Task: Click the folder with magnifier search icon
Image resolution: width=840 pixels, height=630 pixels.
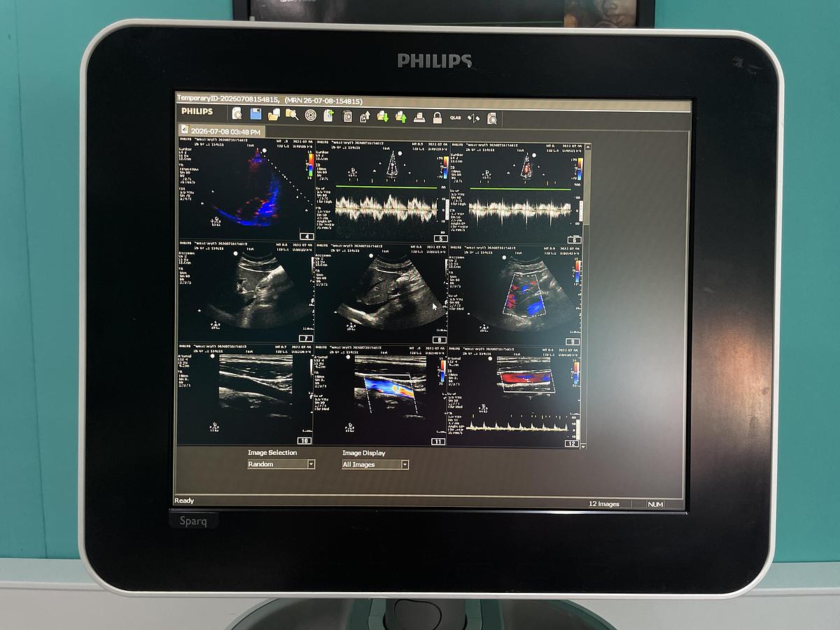Action: coord(292,114)
